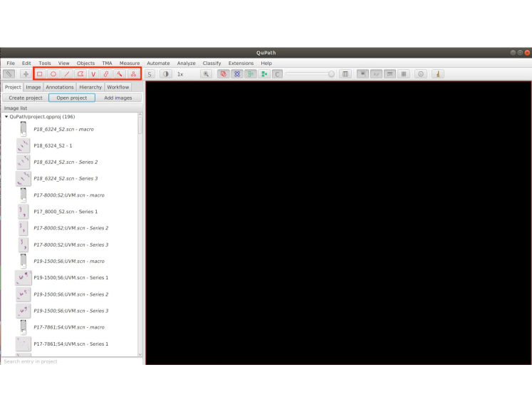Toggle fill detections icon
Image resolution: width=532 pixels, height=412 pixels.
pos(264,74)
